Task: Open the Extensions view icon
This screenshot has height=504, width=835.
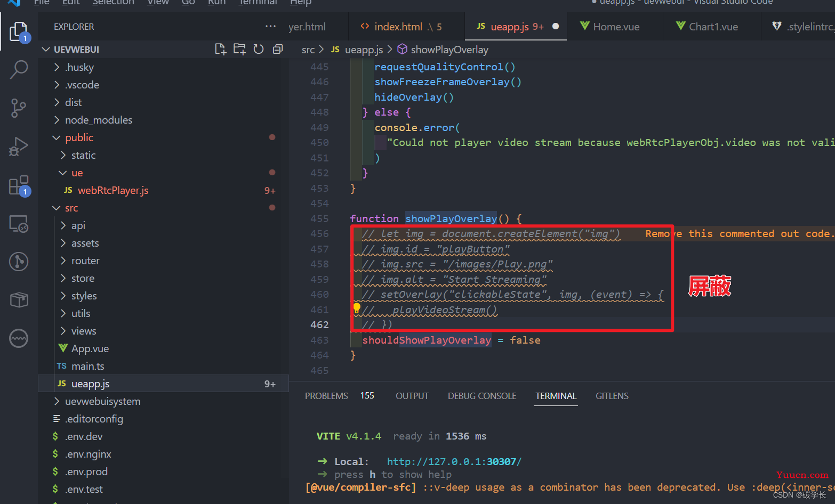Action: [x=19, y=185]
